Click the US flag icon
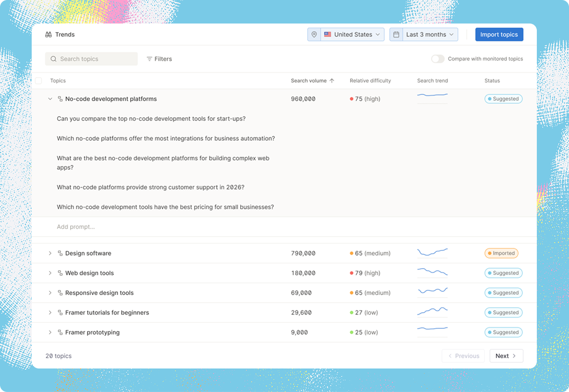569x392 pixels. 327,35
